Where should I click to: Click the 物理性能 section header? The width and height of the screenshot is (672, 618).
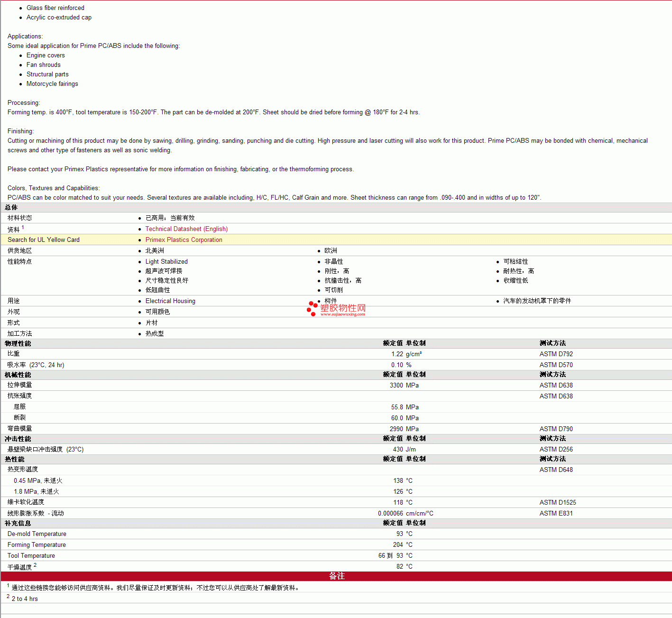tap(18, 343)
